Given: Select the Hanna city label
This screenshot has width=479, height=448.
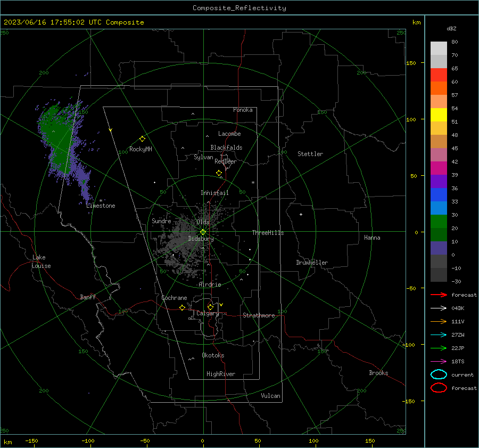Looking at the screenshot, I should click(x=372, y=238).
